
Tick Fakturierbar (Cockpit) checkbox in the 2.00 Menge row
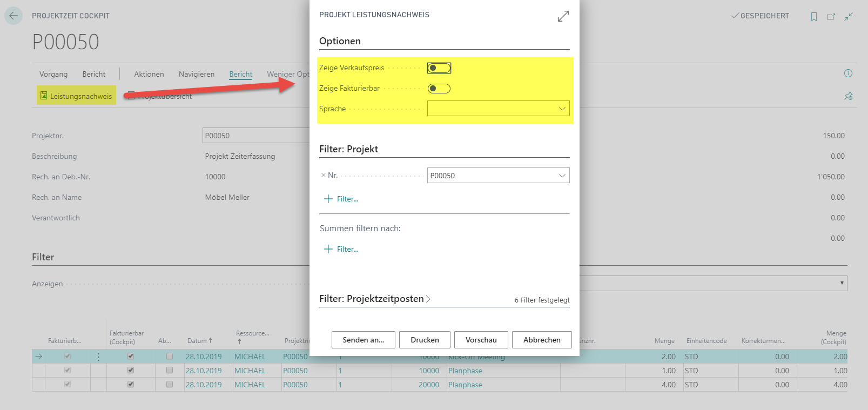tap(130, 357)
